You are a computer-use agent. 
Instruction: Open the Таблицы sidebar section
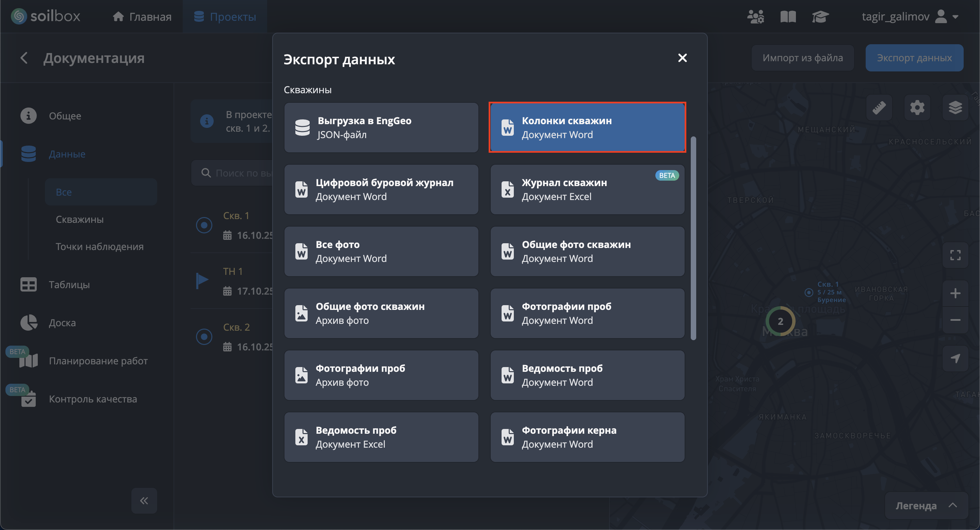[x=69, y=284]
